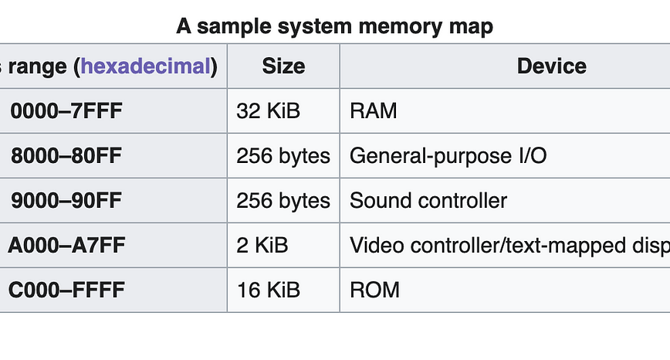Click the Sound controller device cell
The image size is (670, 360).
tap(505, 200)
